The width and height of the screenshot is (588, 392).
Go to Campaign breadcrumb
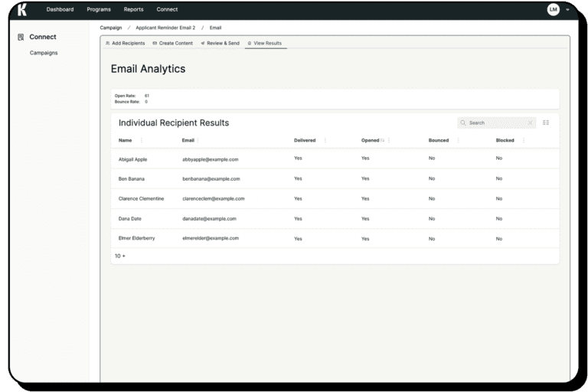click(110, 28)
